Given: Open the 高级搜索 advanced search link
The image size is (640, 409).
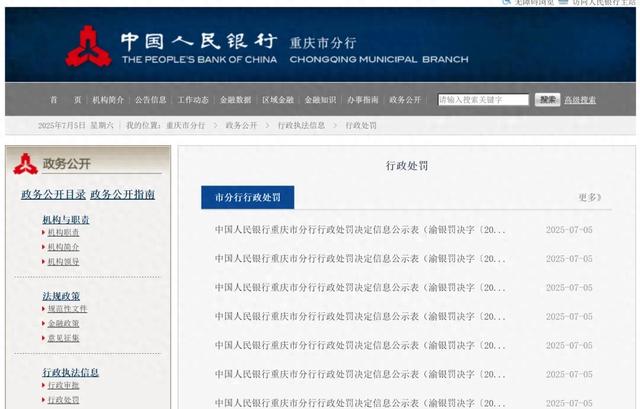Looking at the screenshot, I should [x=580, y=100].
